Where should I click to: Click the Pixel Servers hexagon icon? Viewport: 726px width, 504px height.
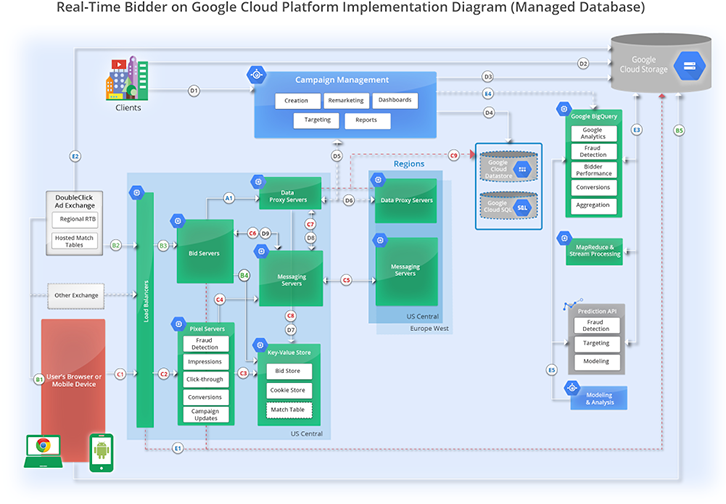(179, 324)
